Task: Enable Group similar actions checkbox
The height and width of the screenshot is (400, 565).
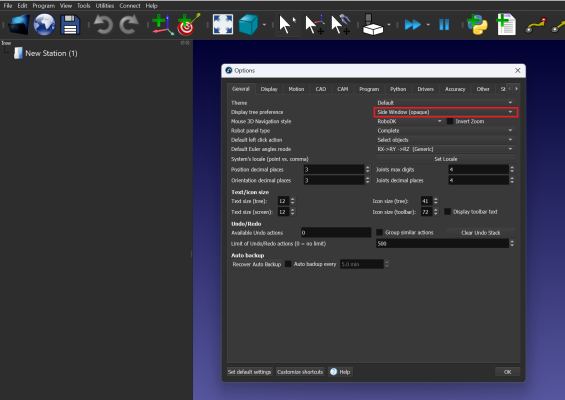Action: click(379, 232)
